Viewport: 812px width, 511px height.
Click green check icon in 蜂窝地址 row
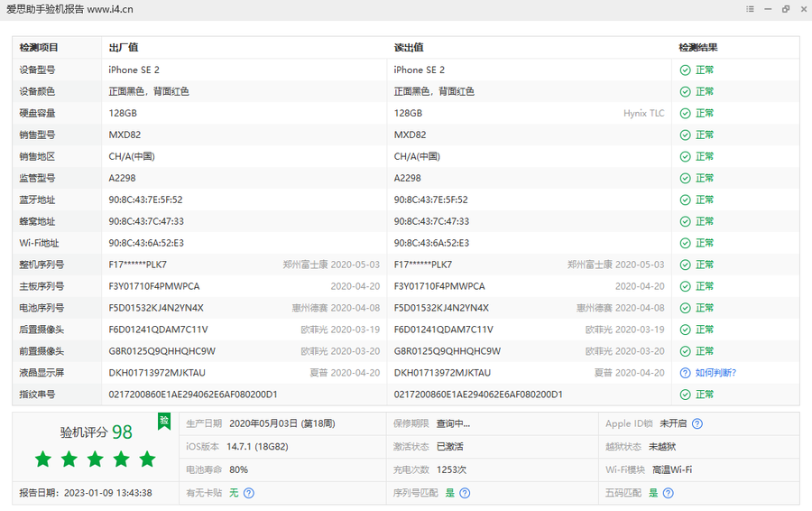click(x=685, y=222)
